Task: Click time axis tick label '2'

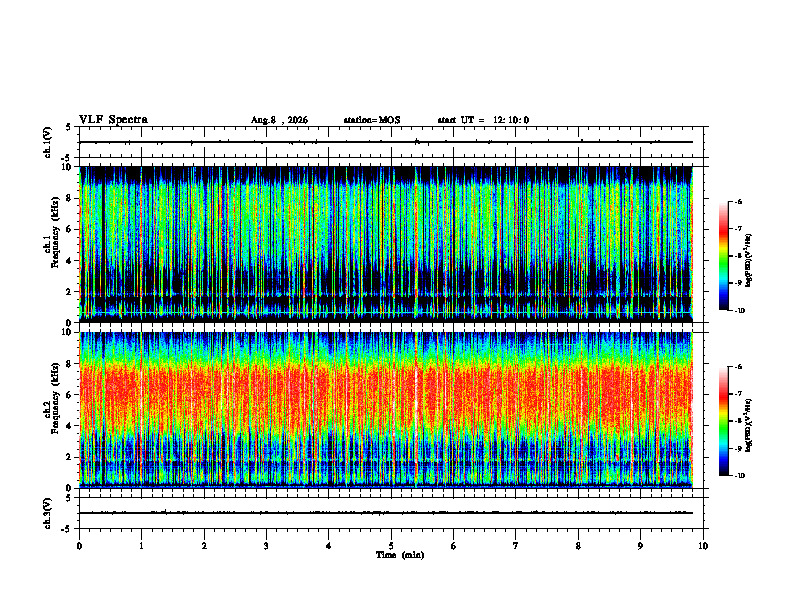Action: pyautogui.click(x=204, y=546)
